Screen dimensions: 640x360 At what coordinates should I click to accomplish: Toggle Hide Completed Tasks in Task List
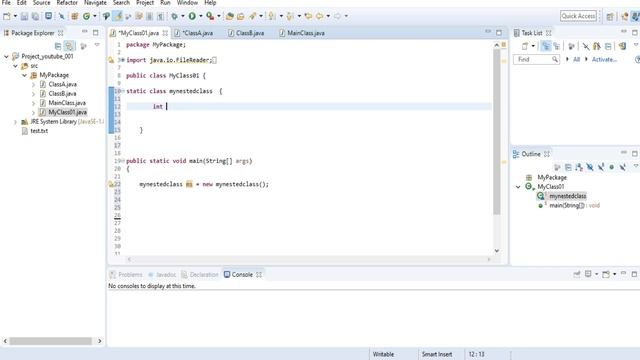[x=586, y=46]
